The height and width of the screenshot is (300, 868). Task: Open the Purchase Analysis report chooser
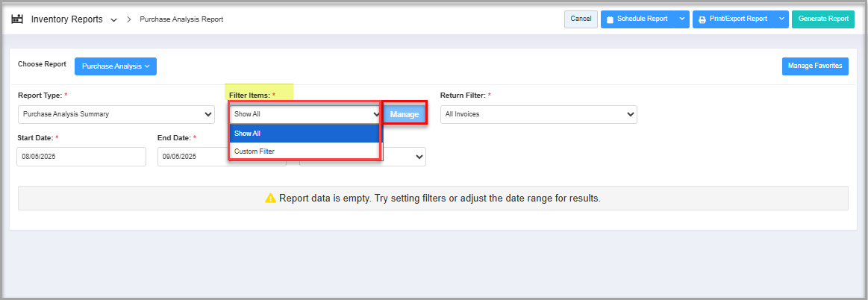[x=116, y=66]
